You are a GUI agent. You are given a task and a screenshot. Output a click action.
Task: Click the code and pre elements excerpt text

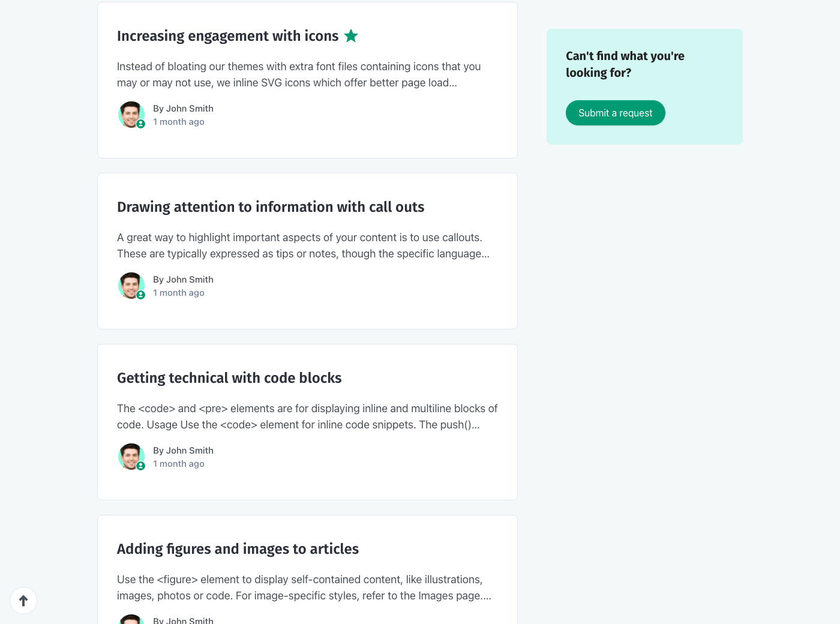307,416
